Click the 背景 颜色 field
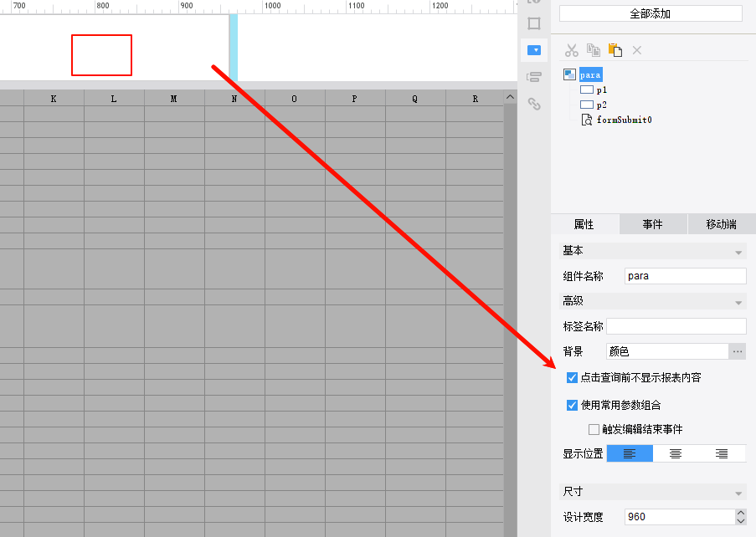 point(667,351)
